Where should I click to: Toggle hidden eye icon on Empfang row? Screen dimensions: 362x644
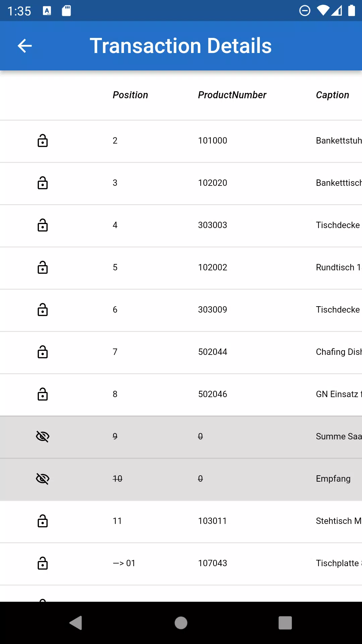(x=43, y=479)
